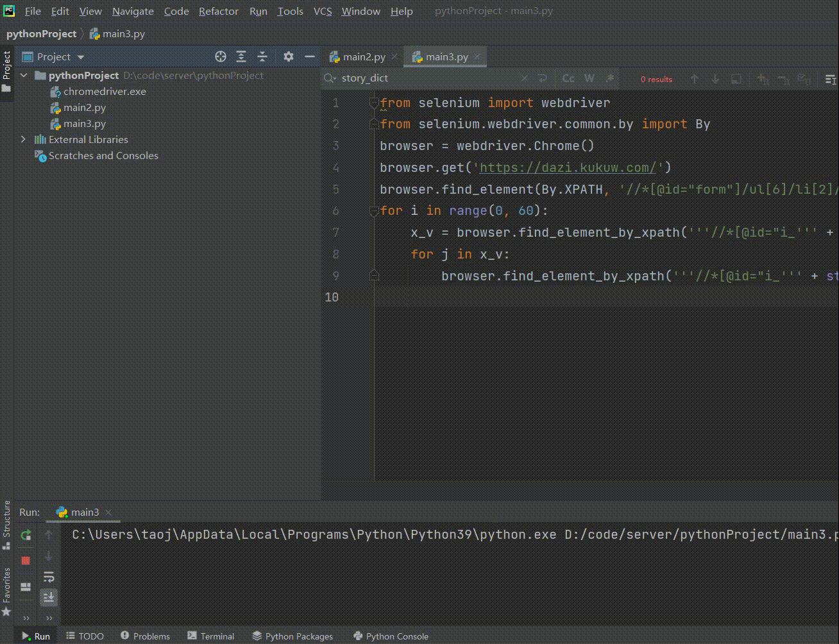This screenshot has height=644, width=839.
Task: Open the VCS menu
Action: (323, 11)
